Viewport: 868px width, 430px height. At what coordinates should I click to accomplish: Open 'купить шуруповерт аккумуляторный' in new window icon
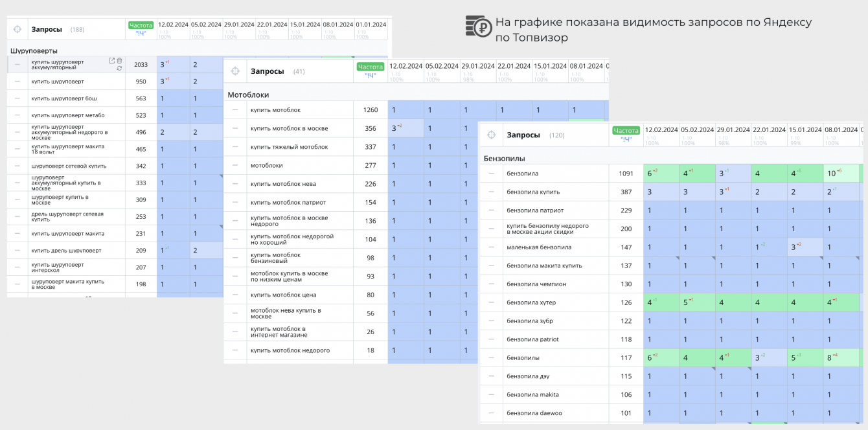111,60
